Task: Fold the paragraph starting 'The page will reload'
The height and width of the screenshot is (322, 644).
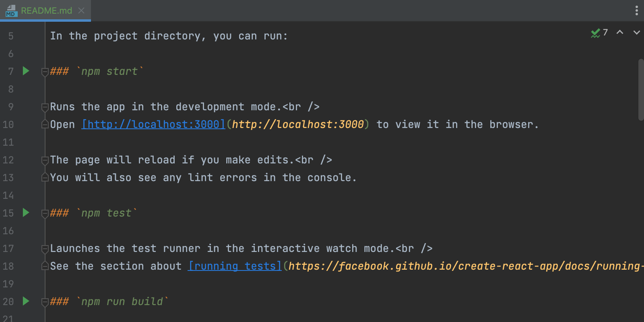Action: (x=45, y=161)
